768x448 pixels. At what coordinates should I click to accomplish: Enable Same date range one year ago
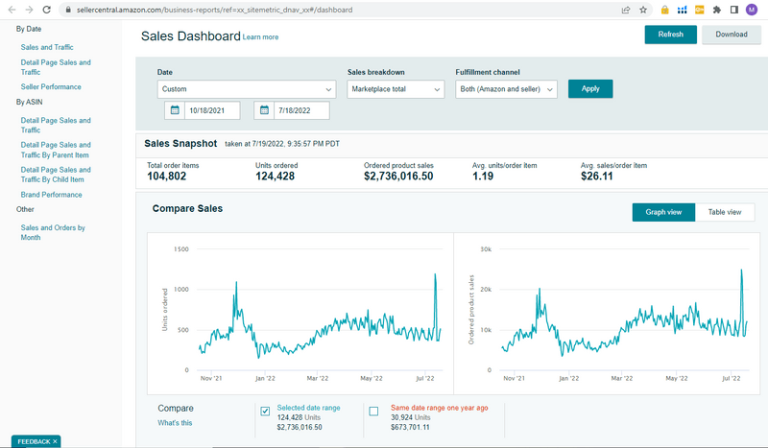point(373,411)
